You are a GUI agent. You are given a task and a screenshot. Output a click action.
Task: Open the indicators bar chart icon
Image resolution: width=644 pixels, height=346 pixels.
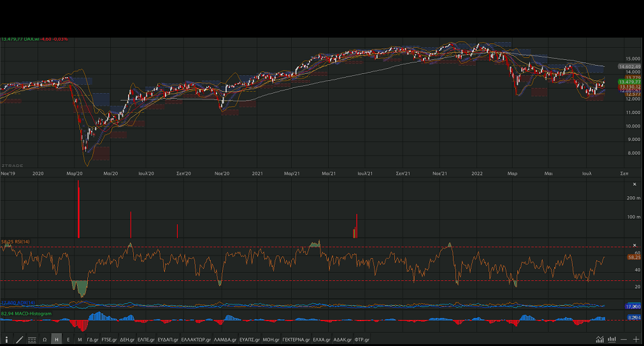tap(612, 340)
